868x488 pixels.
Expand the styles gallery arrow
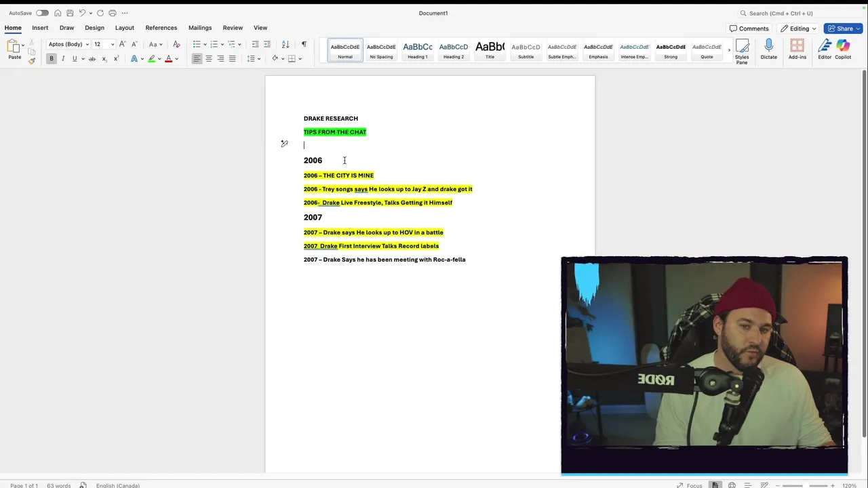[729, 50]
